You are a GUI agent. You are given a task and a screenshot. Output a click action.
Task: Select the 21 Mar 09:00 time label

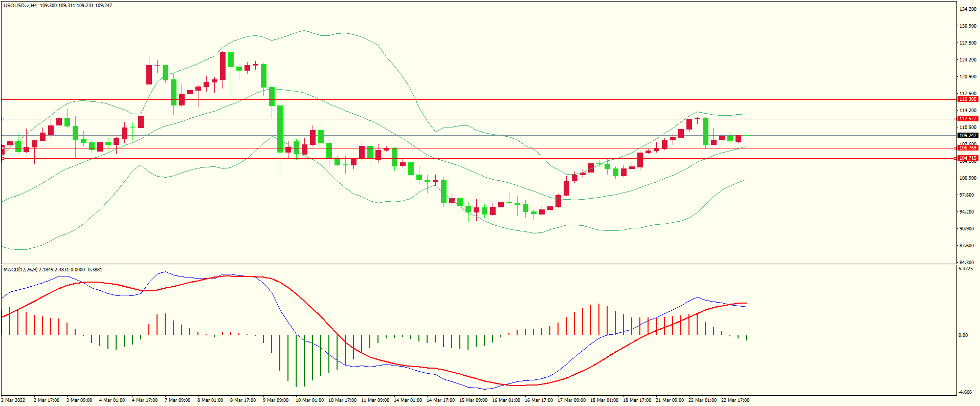[x=670, y=400]
